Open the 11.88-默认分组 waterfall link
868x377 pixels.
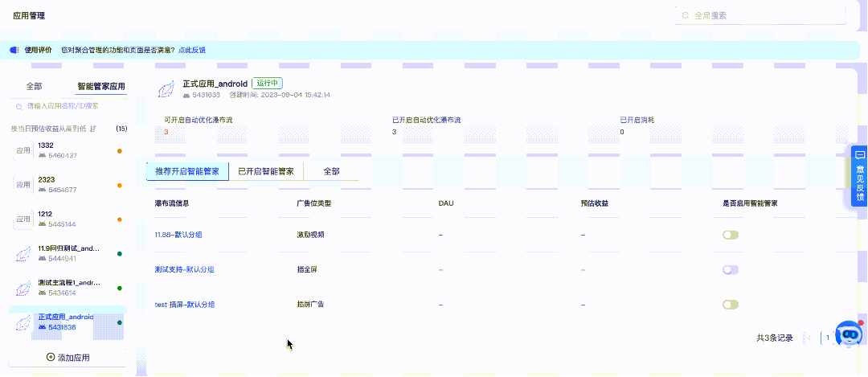tap(178, 235)
